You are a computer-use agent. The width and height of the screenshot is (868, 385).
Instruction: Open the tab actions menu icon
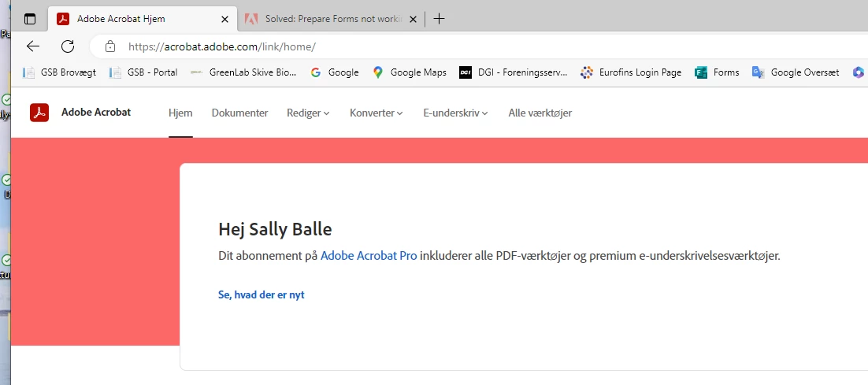[x=30, y=19]
